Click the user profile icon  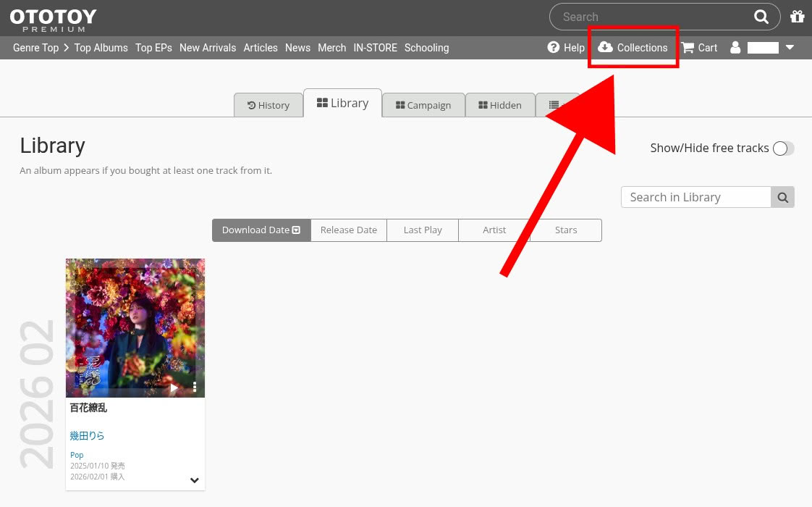tap(735, 48)
